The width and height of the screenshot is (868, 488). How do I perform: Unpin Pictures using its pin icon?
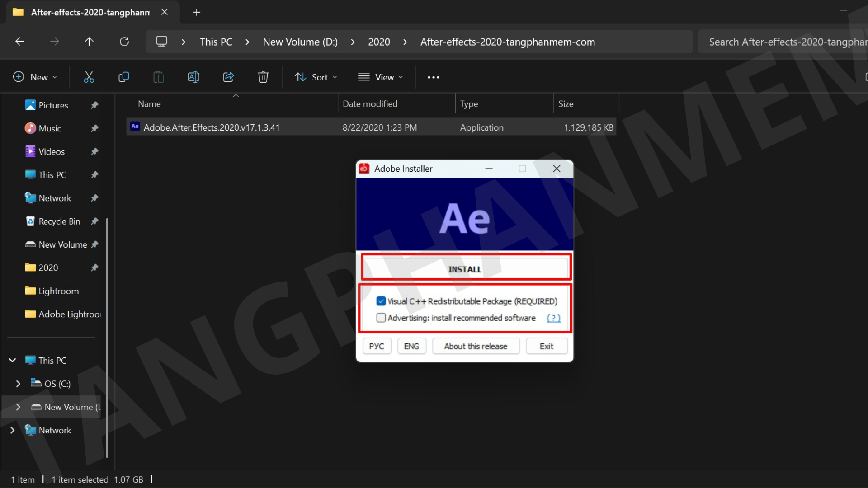pos(94,105)
